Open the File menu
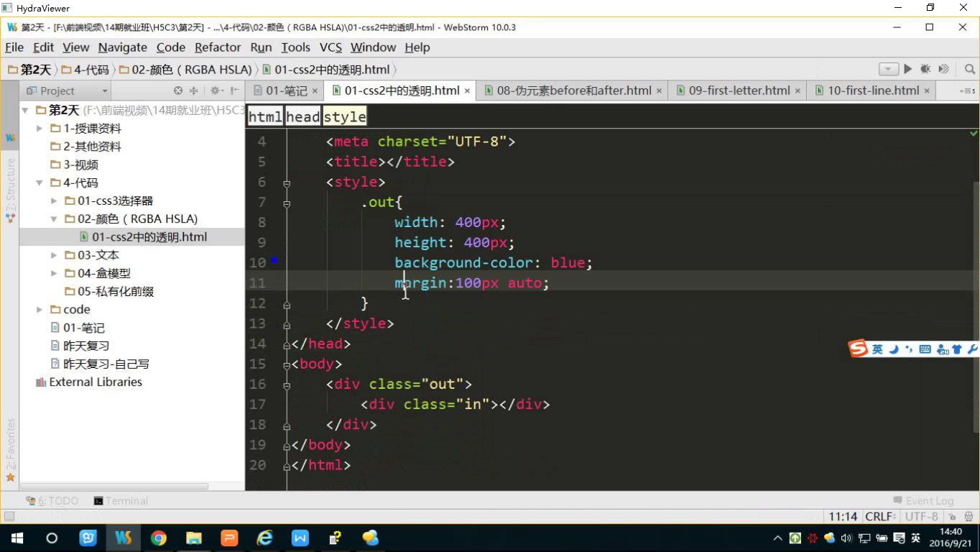 14,47
